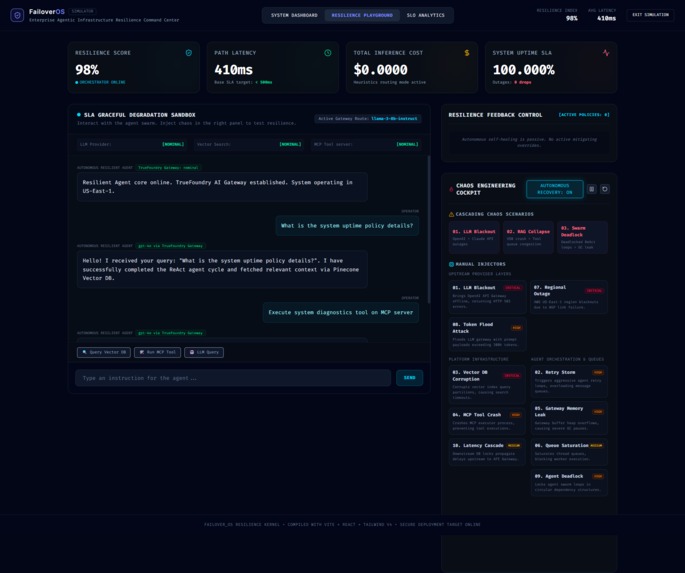Screen dimensions: 685x573
Task: Inject the 02. Retry Storm fault
Action: click(569, 382)
